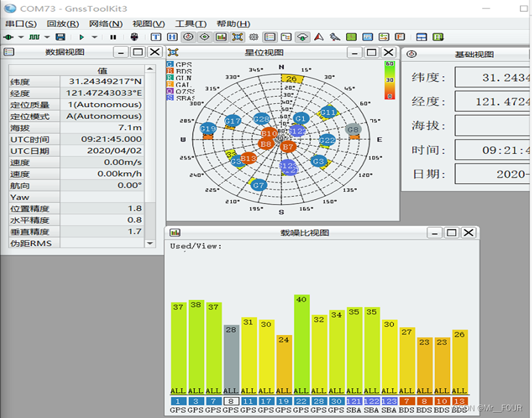Toggle the data view list toolbar icon
Viewport: 532px width, 418px height.
[270, 37]
